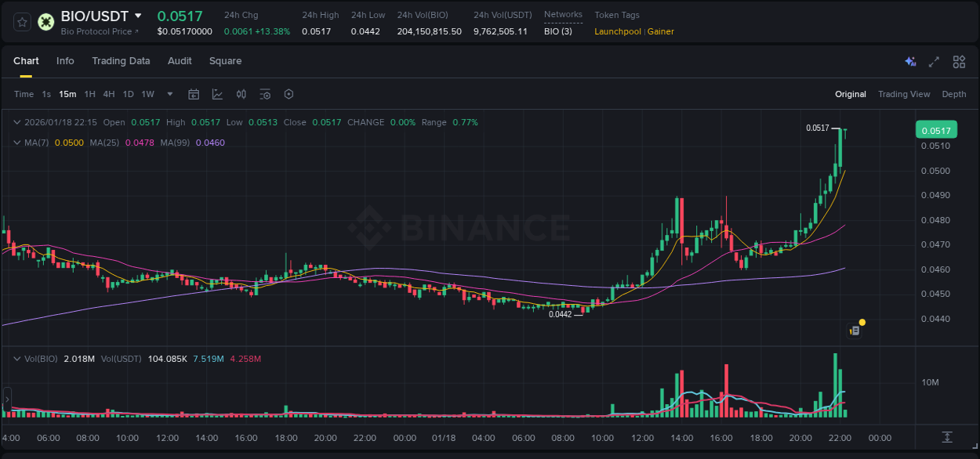Click the candlestick display options icon

[241, 94]
